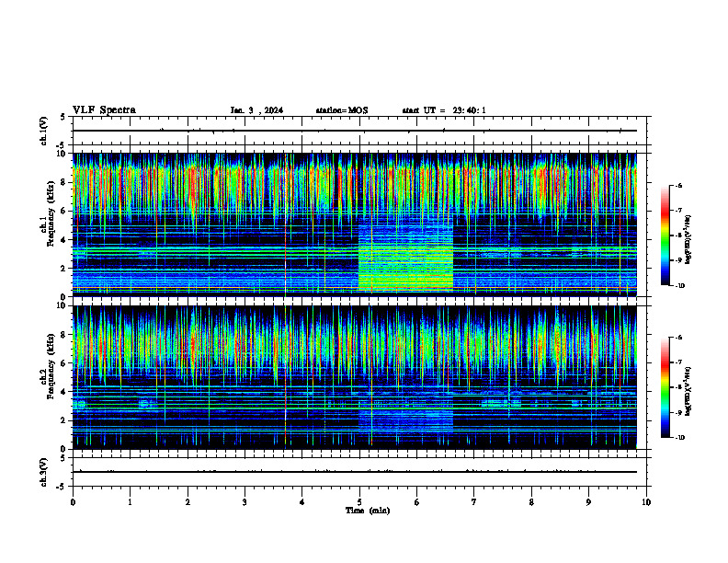Viewport: 728px width, 563px height.
Task: Click time axis tick label "5"
Action: (359, 502)
